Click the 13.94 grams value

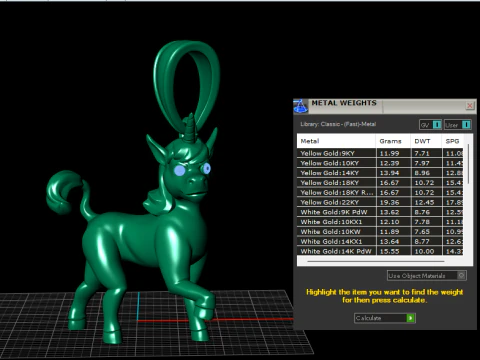389,173
